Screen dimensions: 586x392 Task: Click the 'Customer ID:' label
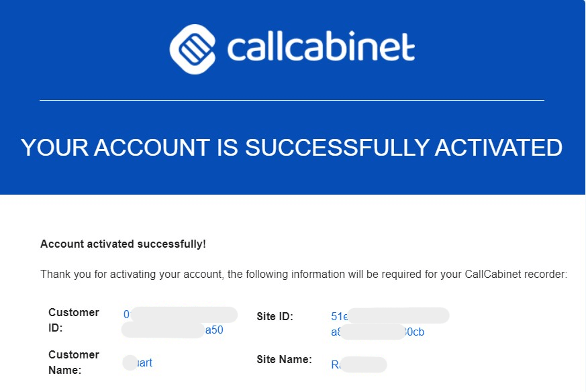click(x=74, y=320)
